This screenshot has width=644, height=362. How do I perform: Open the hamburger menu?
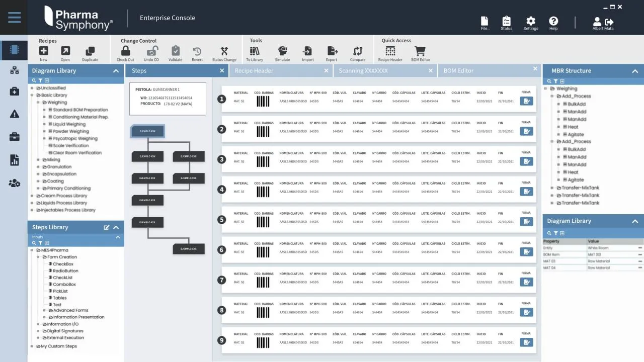[15, 18]
